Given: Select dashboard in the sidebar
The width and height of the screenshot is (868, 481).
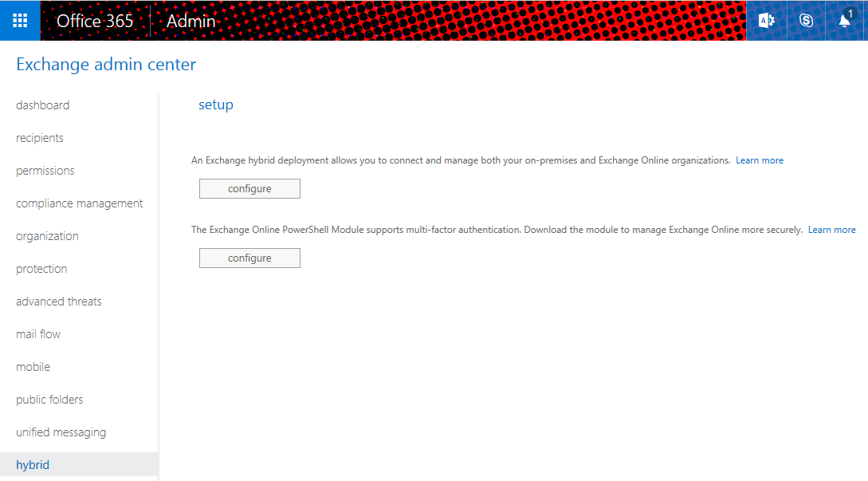Looking at the screenshot, I should point(42,104).
